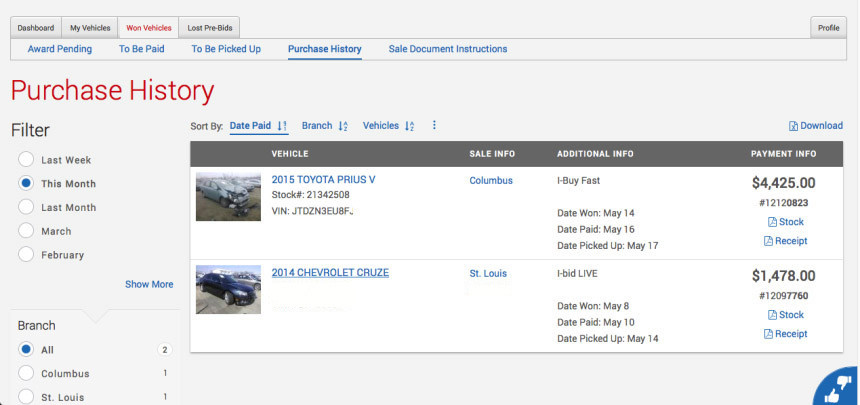Select the St. Louis branch radio

tap(26, 397)
